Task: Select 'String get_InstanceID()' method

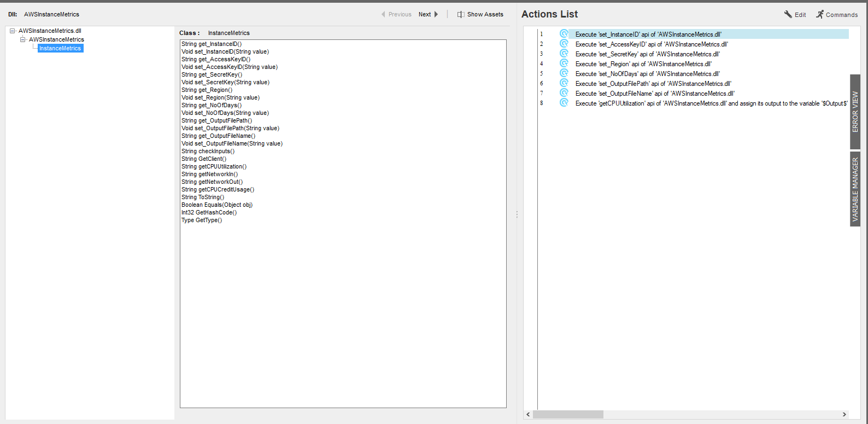Action: [212, 44]
